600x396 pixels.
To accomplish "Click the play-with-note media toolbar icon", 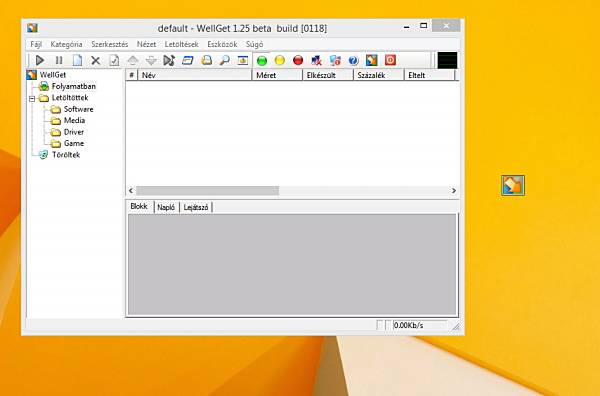I will [x=169, y=60].
